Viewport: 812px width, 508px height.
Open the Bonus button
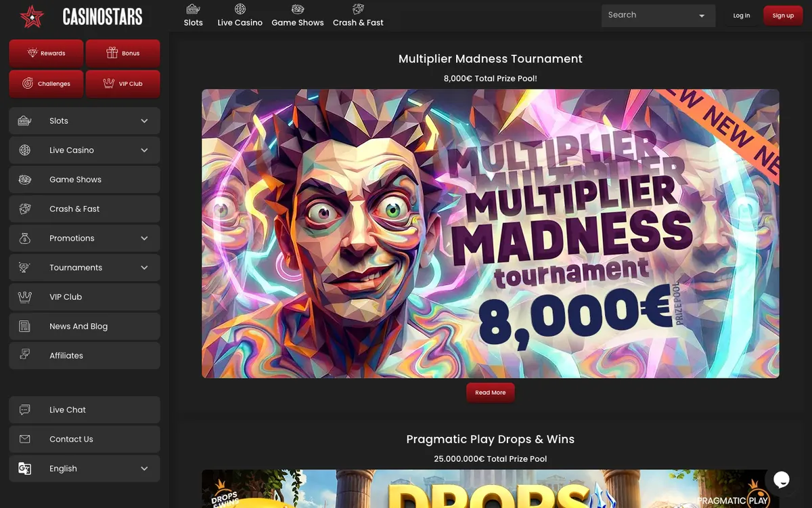[x=123, y=53]
